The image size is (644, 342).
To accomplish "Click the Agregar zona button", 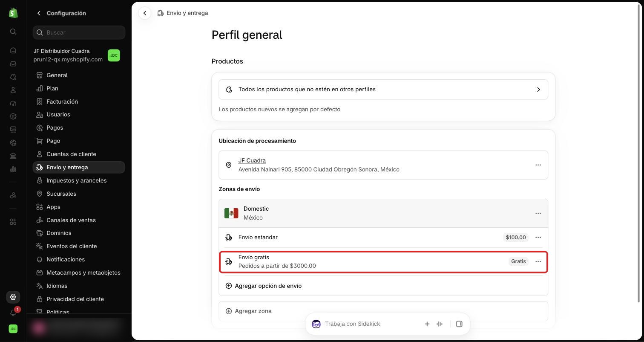I will coord(383,311).
